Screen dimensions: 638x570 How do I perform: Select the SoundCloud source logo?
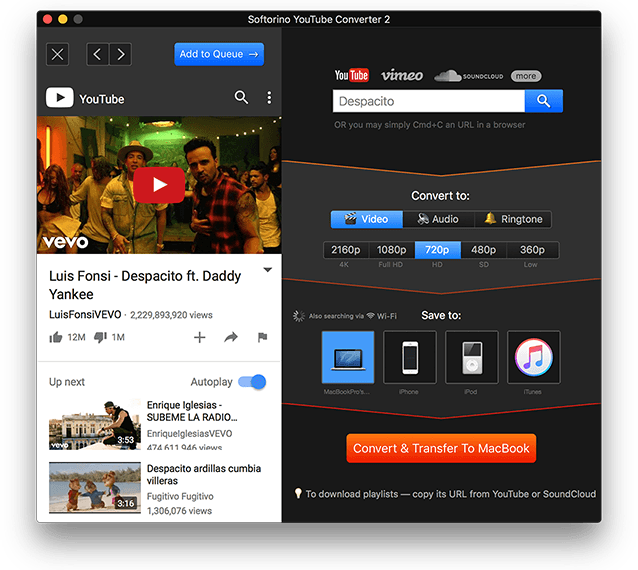[x=468, y=76]
